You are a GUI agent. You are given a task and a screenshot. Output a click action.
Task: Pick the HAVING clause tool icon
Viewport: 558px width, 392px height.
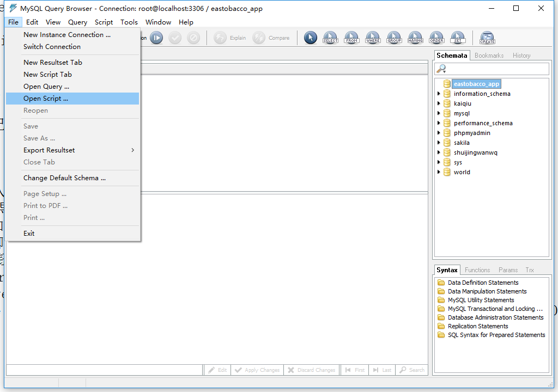pyautogui.click(x=415, y=38)
